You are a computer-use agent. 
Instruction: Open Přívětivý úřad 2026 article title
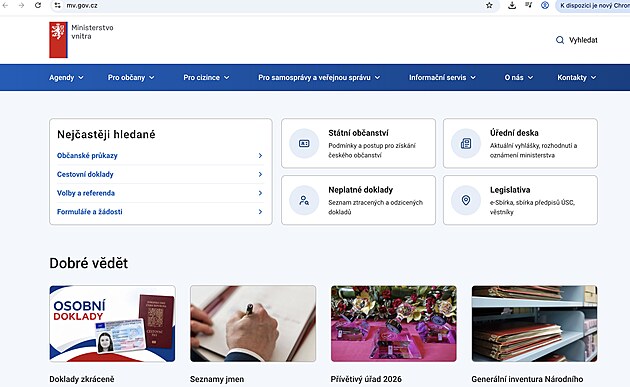tap(366, 379)
